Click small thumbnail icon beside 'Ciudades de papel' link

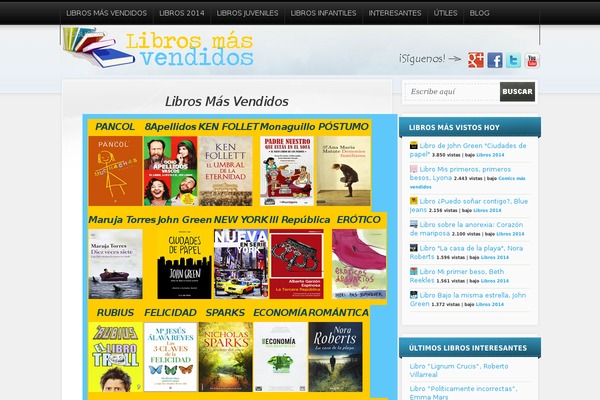[x=414, y=145]
